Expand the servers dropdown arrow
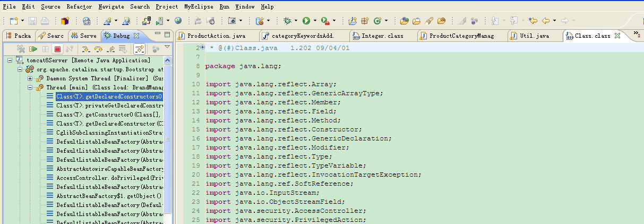The width and height of the screenshot is (644, 224). pos(168,21)
